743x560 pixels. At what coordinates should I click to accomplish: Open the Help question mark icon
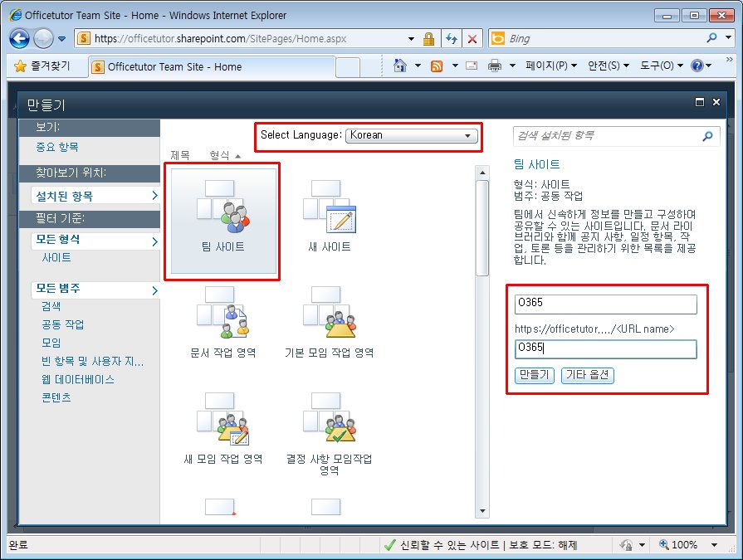pos(697,66)
